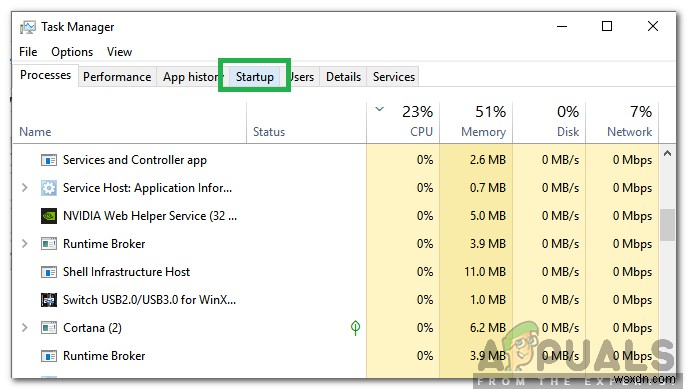Close the Task Manager window
687x389 pixels.
click(653, 27)
